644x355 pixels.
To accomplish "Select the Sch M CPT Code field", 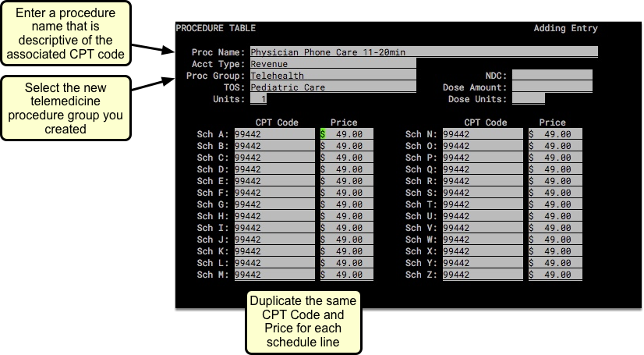I will click(x=274, y=275).
